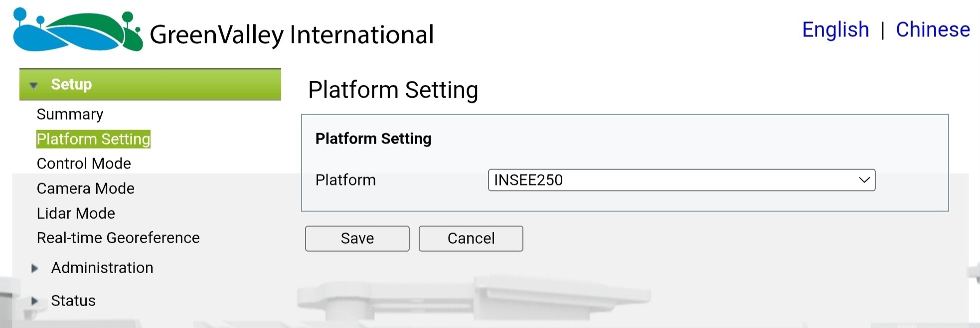Image resolution: width=980 pixels, height=328 pixels.
Task: Switch language to Chinese
Action: click(933, 30)
